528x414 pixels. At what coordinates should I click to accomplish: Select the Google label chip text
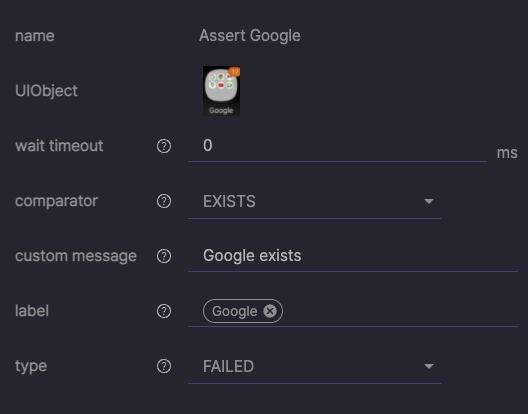tap(234, 311)
